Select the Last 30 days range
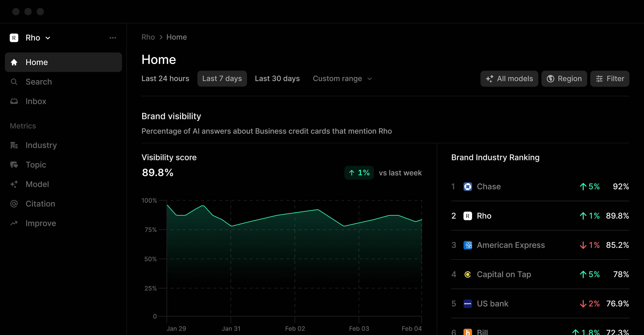Screen dimensions: 644x335 277,79
